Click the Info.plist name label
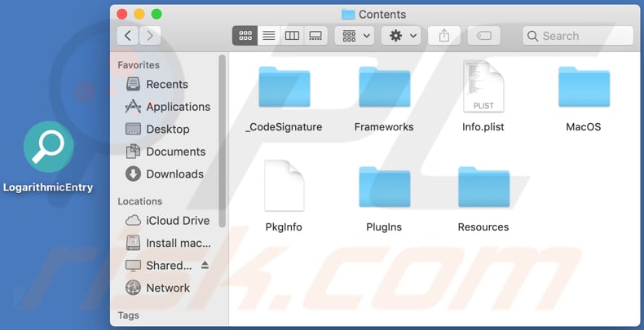The height and width of the screenshot is (330, 644). (483, 127)
